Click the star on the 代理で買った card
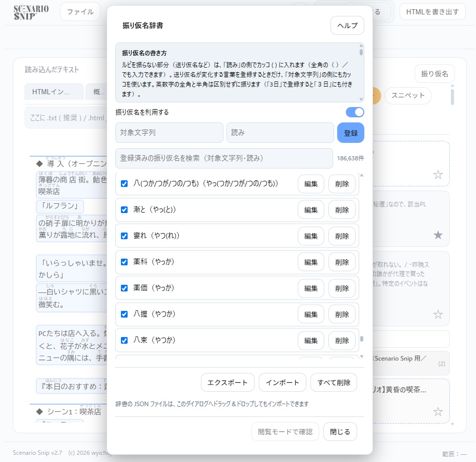 pyautogui.click(x=438, y=314)
